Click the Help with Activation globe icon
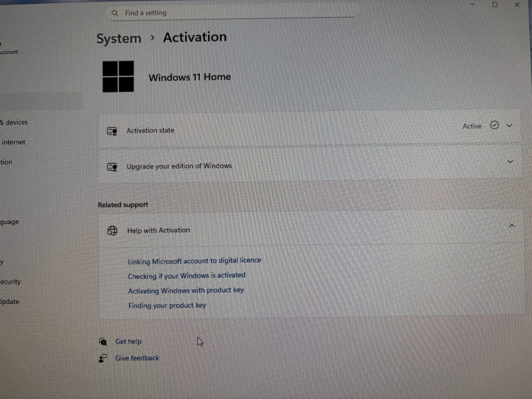Image resolution: width=532 pixels, height=399 pixels. tap(112, 231)
